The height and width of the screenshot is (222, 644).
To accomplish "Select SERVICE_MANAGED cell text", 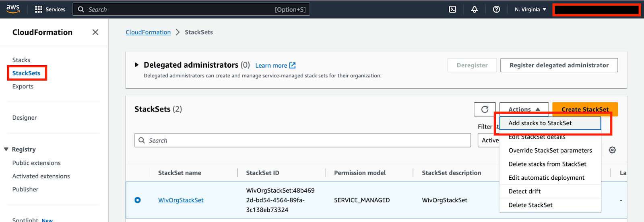I will 362,200.
